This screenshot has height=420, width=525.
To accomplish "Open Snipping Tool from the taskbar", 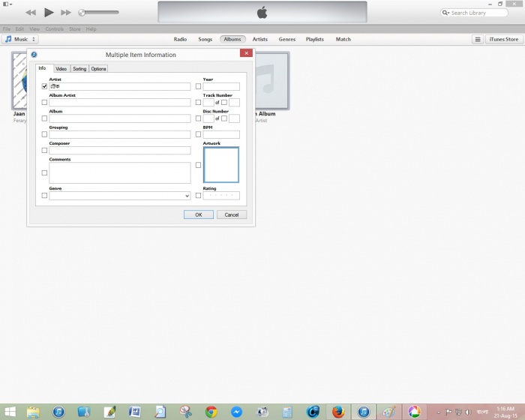I will click(185, 412).
